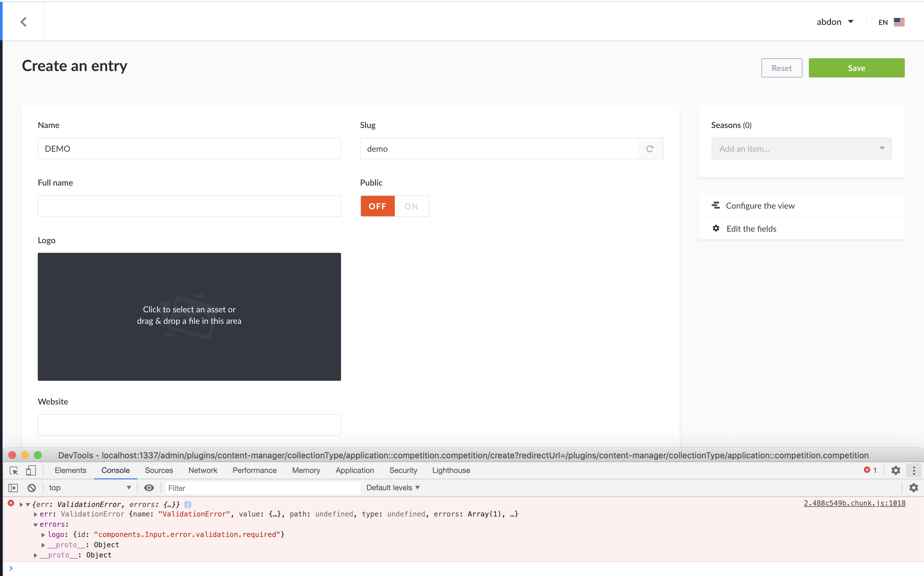
Task: Click the Configure the view icon
Action: [716, 205]
